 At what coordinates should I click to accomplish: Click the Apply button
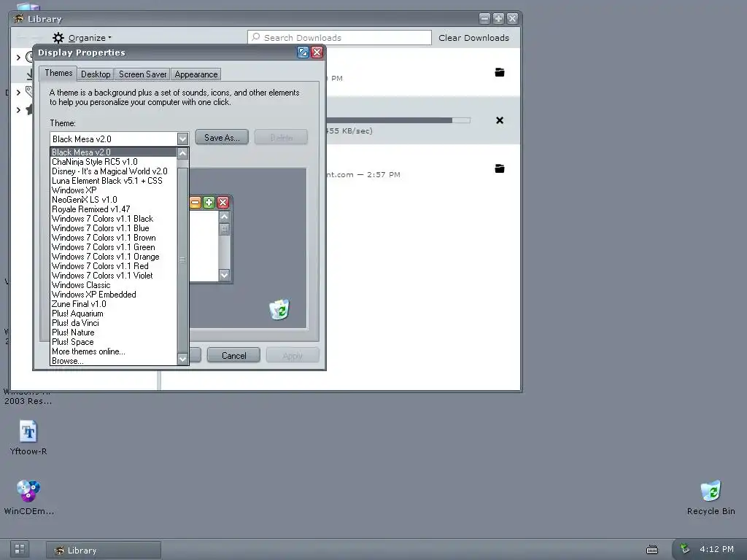point(292,355)
